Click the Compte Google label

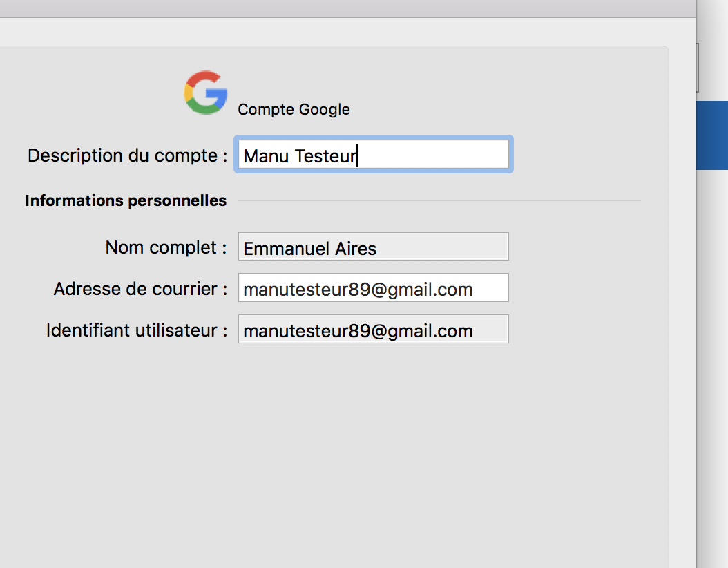click(294, 110)
